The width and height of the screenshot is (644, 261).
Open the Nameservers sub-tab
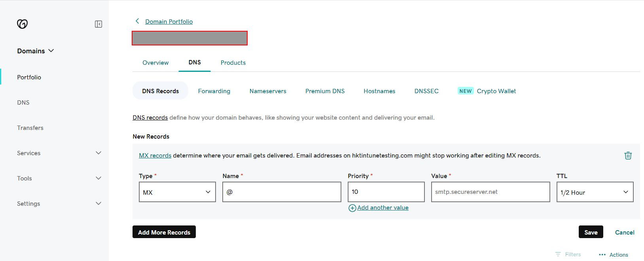[268, 91]
